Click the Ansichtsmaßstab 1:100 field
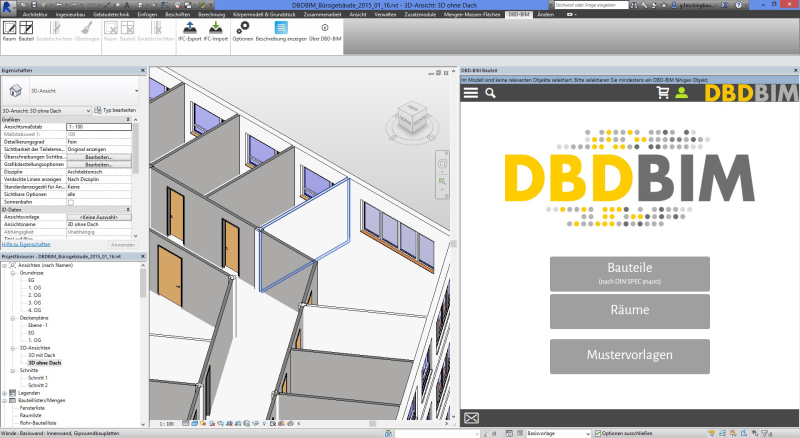Image resolution: width=800 pixels, height=438 pixels. pyautogui.click(x=98, y=127)
